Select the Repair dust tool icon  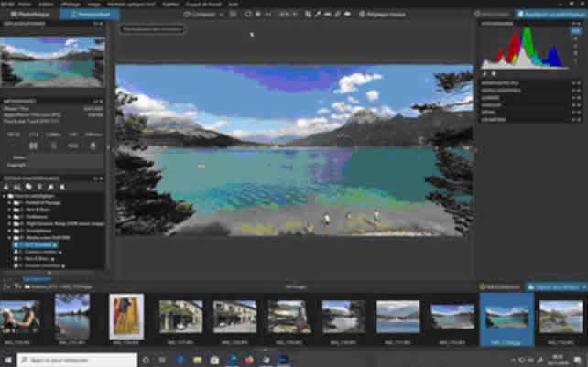337,15
